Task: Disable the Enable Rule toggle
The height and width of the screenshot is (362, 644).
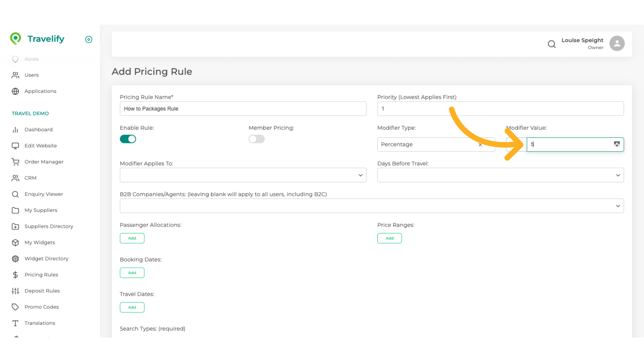Action: (x=128, y=139)
